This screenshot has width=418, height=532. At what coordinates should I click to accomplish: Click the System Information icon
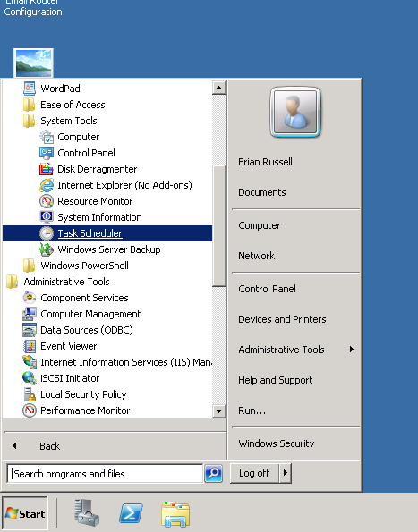47,217
